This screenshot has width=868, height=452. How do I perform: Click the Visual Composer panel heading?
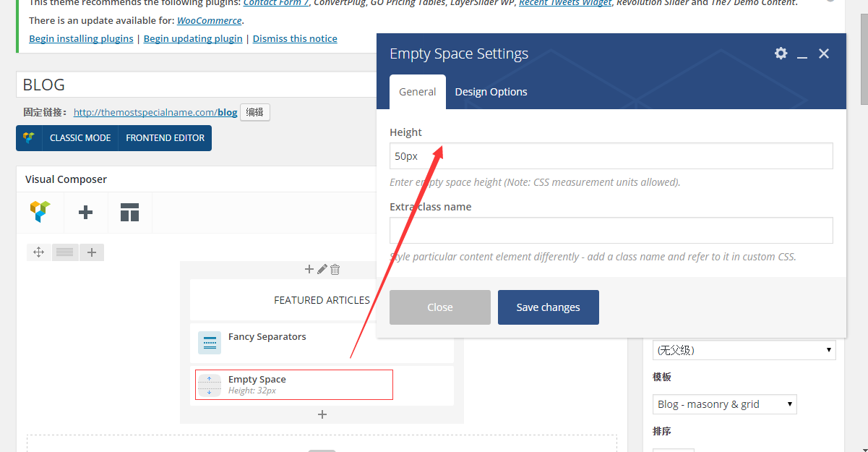pos(66,179)
